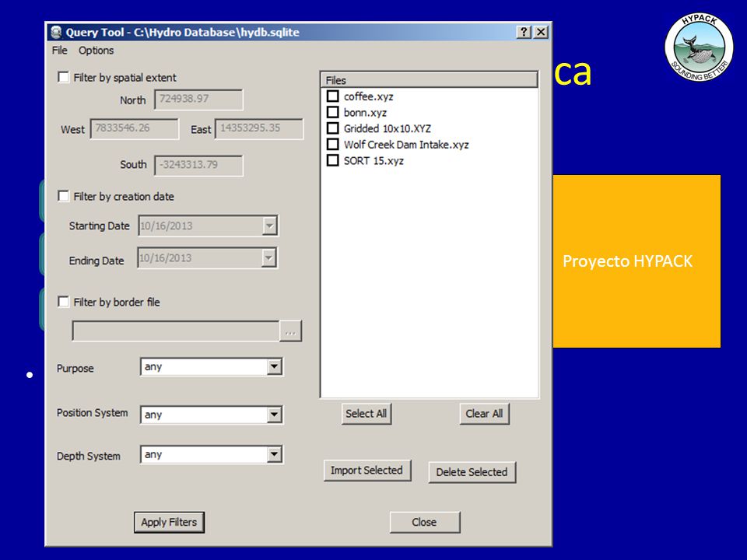Enable Filter by creation date
The image size is (747, 560).
[x=63, y=196]
